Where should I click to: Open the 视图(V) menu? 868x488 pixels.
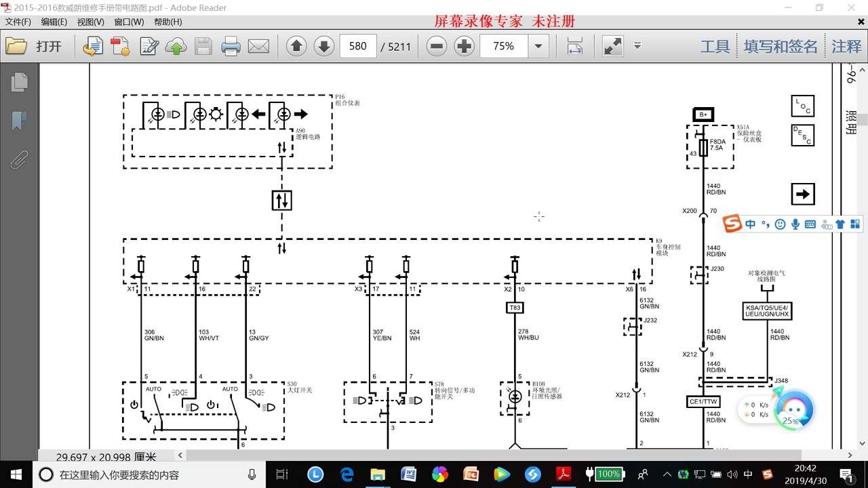coord(91,22)
